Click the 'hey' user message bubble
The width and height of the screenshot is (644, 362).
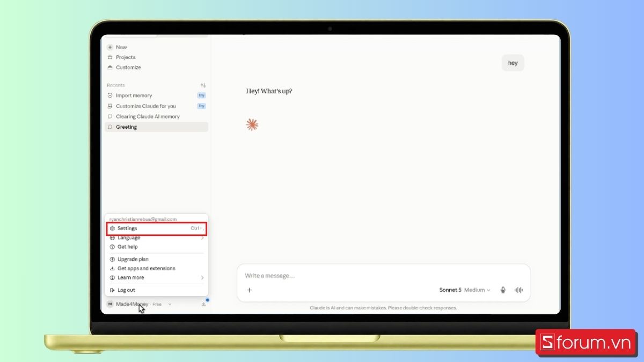tap(513, 63)
